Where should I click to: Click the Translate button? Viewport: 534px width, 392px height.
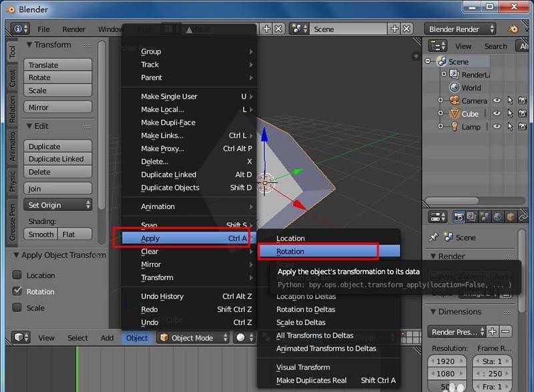(x=57, y=65)
